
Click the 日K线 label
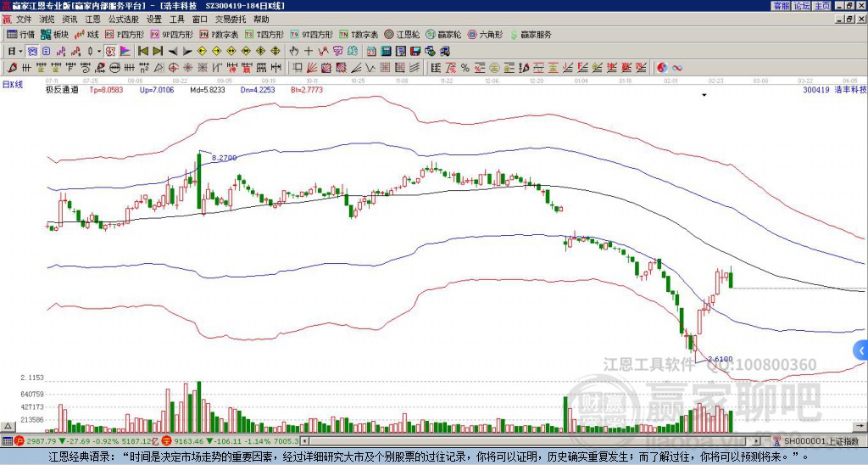click(x=13, y=85)
